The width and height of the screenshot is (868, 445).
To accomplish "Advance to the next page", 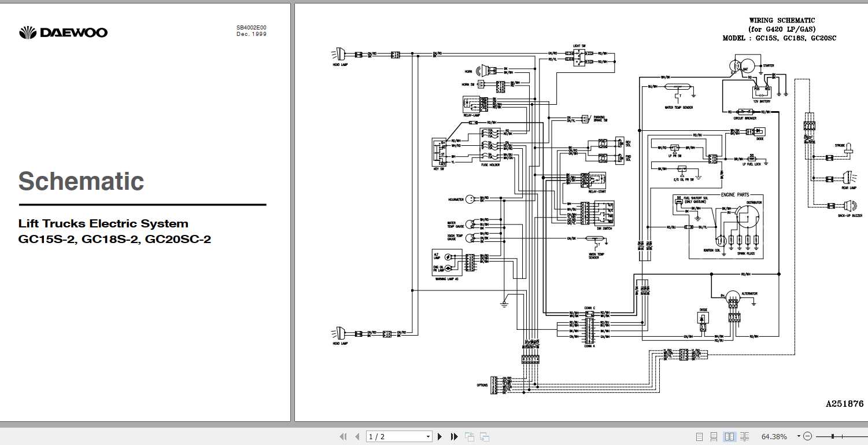I will (x=441, y=436).
